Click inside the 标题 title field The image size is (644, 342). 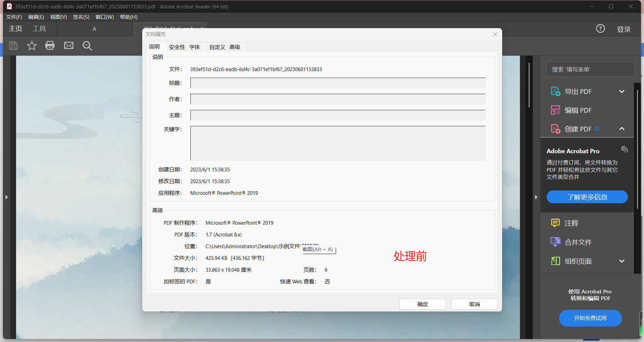tap(337, 83)
